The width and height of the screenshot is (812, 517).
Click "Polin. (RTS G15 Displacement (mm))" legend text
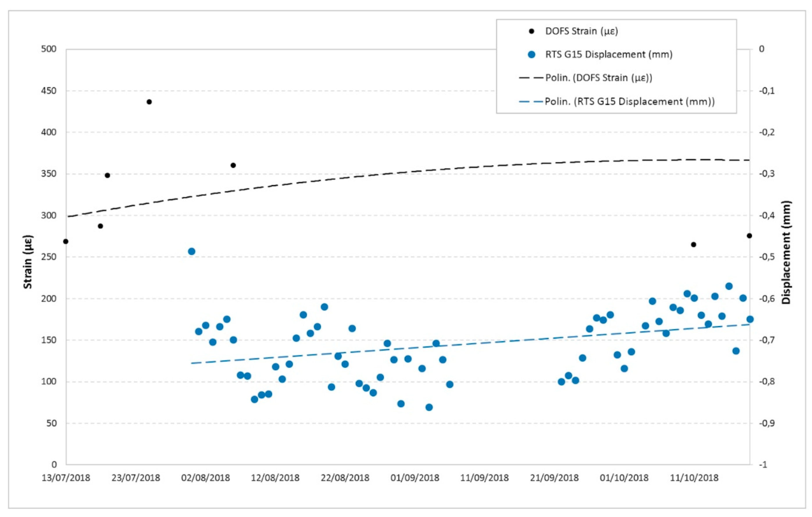pos(630,102)
